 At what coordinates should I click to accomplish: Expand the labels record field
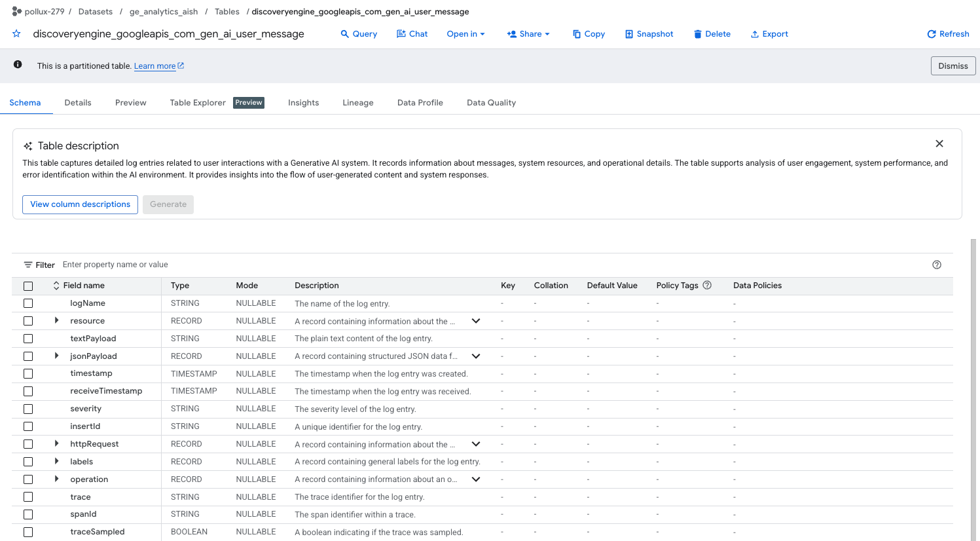tap(56, 461)
